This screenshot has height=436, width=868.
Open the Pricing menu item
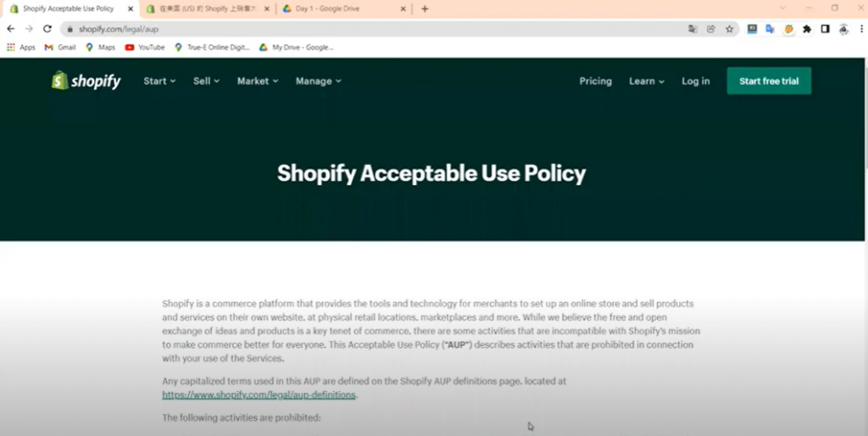pyautogui.click(x=595, y=81)
